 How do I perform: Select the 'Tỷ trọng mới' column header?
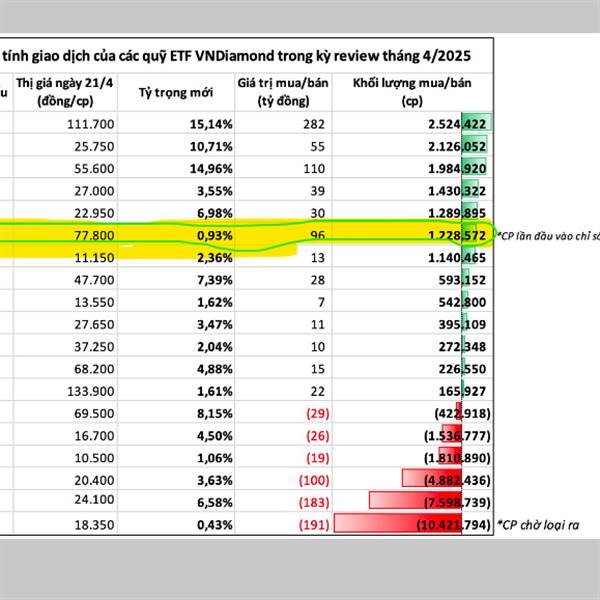[176, 92]
